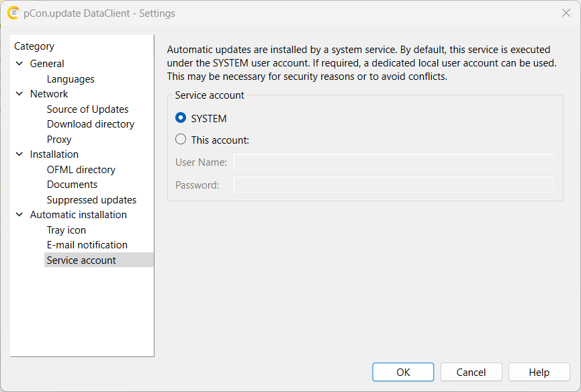
Task: Click the pCon.update app icon in title bar
Action: [x=13, y=13]
